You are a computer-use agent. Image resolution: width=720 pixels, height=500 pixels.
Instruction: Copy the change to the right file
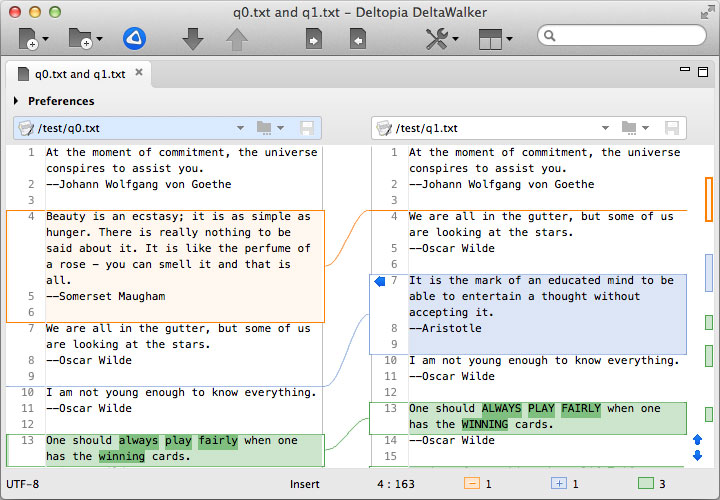pyautogui.click(x=313, y=39)
